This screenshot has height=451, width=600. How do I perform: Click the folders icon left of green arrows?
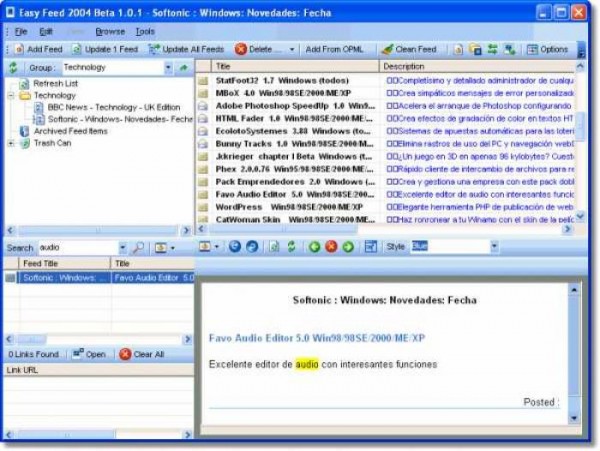point(475,49)
